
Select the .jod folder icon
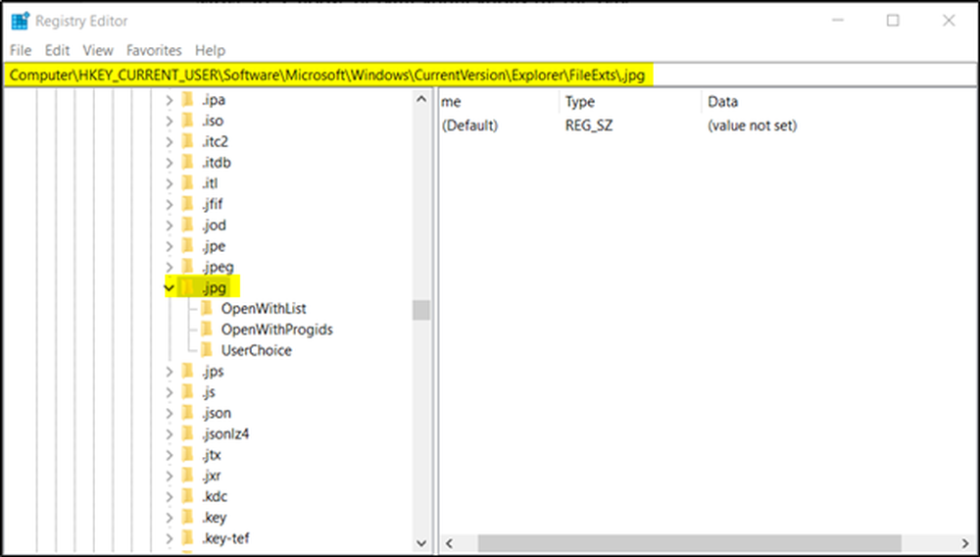pos(187,225)
